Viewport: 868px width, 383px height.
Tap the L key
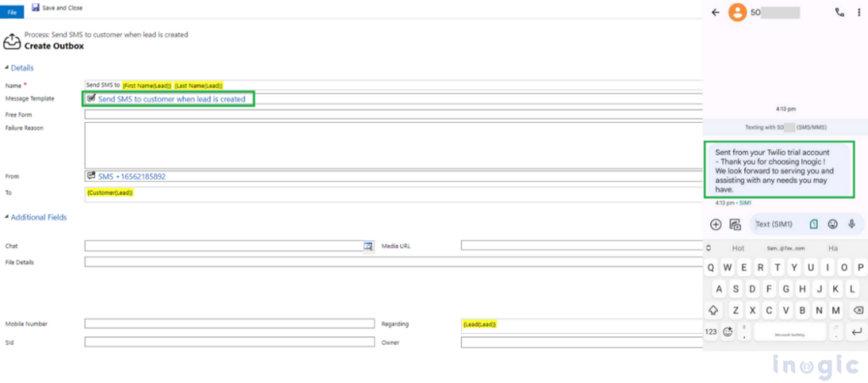pyautogui.click(x=853, y=289)
